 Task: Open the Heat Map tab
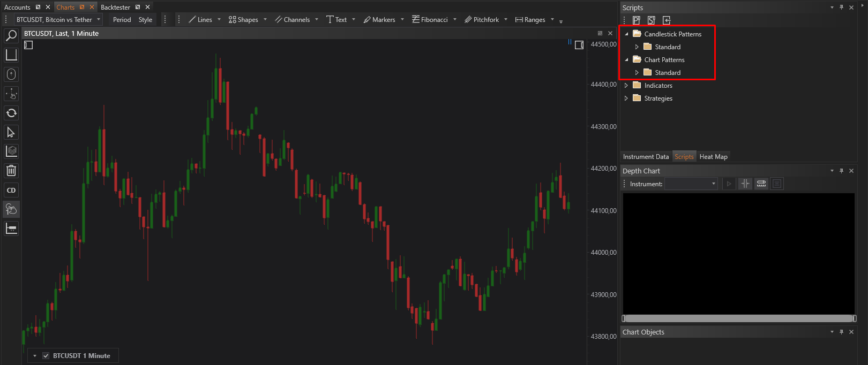coord(713,157)
